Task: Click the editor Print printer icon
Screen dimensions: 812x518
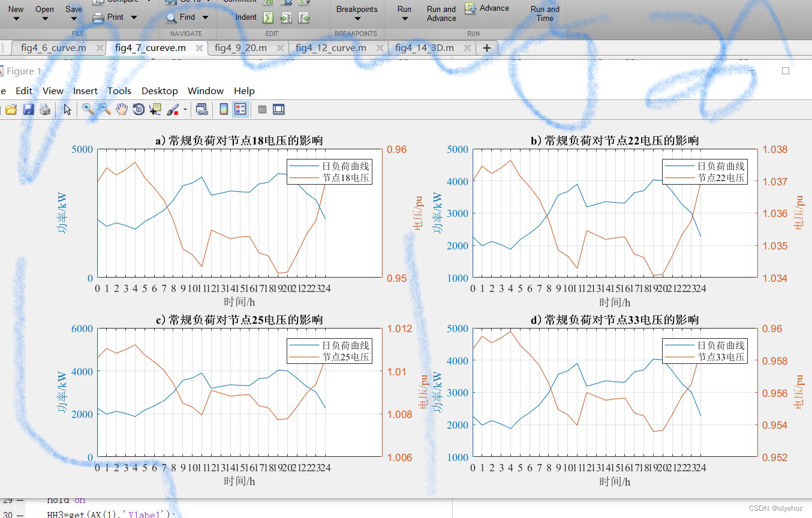Action: click(x=99, y=18)
